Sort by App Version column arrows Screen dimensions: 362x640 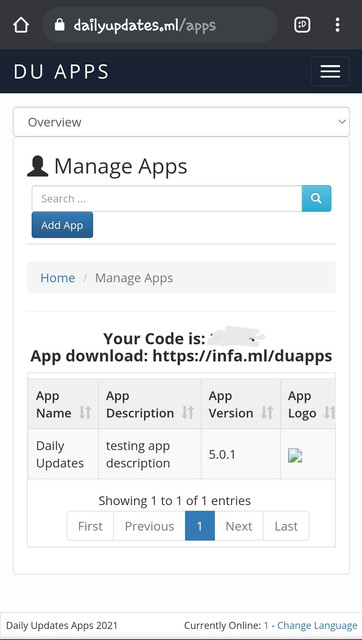coord(267,413)
